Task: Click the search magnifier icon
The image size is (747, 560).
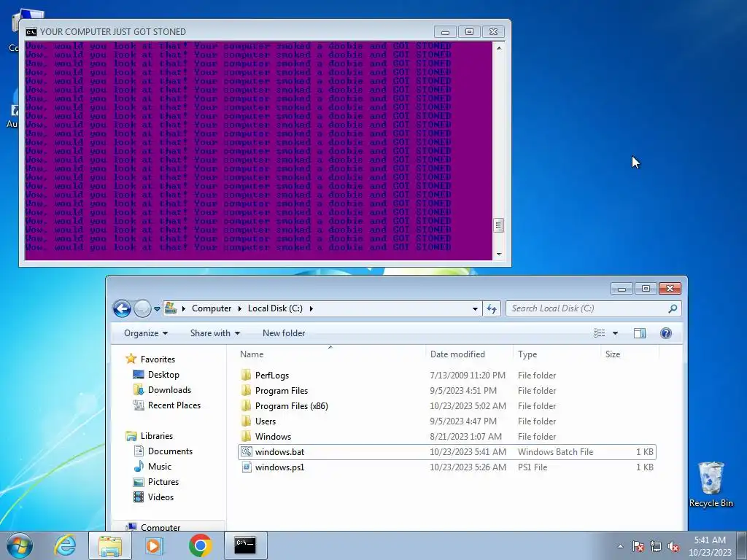Action: pos(673,308)
